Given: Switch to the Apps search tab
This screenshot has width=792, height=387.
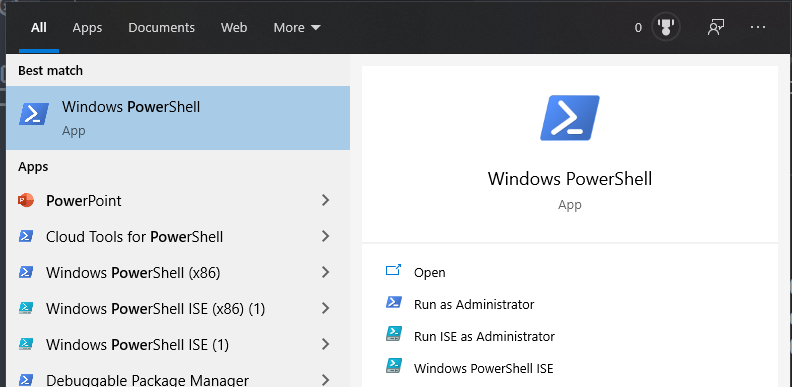Looking at the screenshot, I should 87,27.
